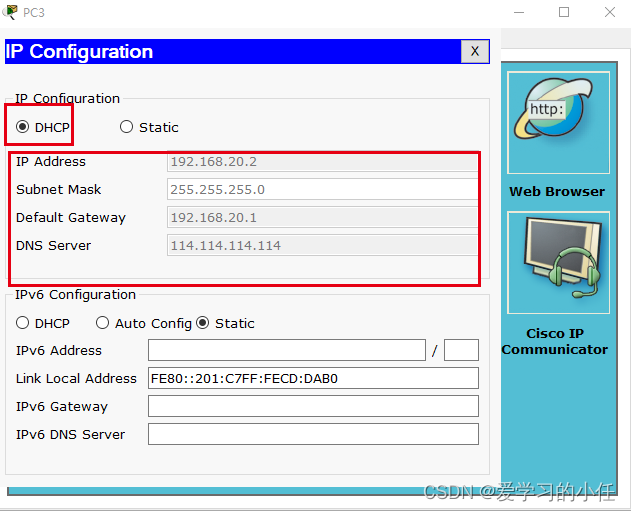
Task: Launch the Cisco IP Communicator icon
Action: pos(558,262)
